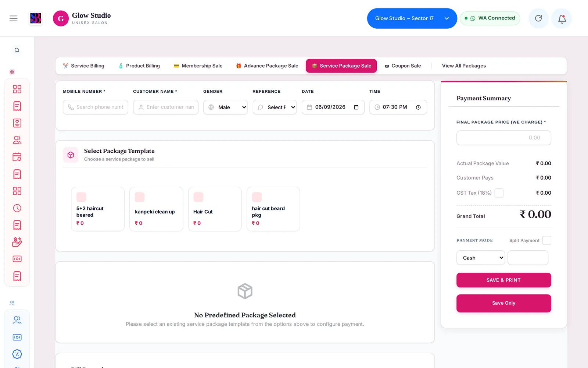Screen dimensions: 588x368
Task: Click the SAVE & PRINT button
Action: pyautogui.click(x=503, y=280)
